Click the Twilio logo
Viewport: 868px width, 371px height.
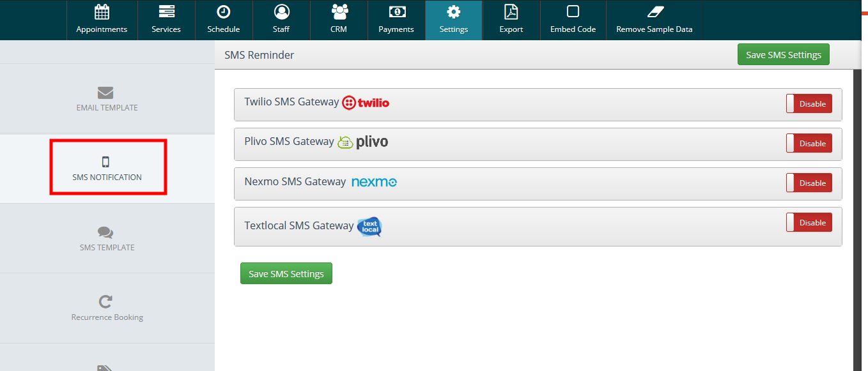point(366,103)
